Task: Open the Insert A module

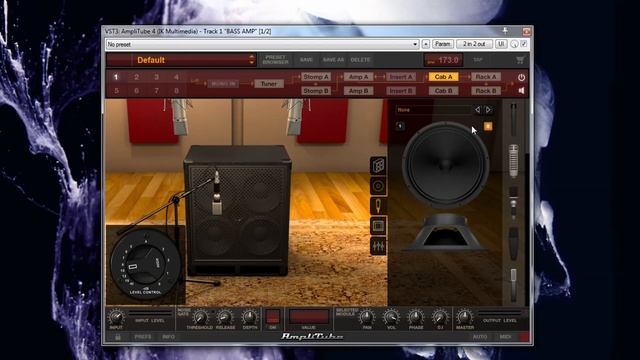Action: coord(401,77)
